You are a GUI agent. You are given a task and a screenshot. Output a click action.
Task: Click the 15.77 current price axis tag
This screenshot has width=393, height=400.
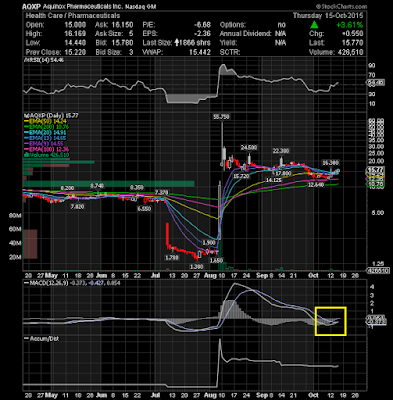point(375,170)
